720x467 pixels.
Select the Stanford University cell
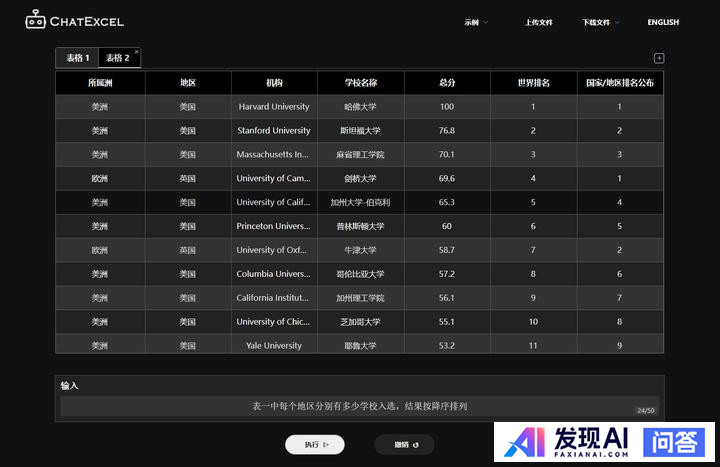[x=274, y=130]
